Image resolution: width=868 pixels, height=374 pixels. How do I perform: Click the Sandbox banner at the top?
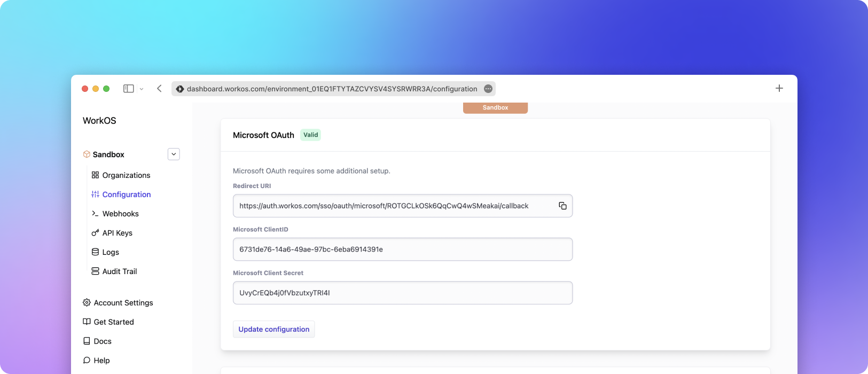(x=495, y=108)
